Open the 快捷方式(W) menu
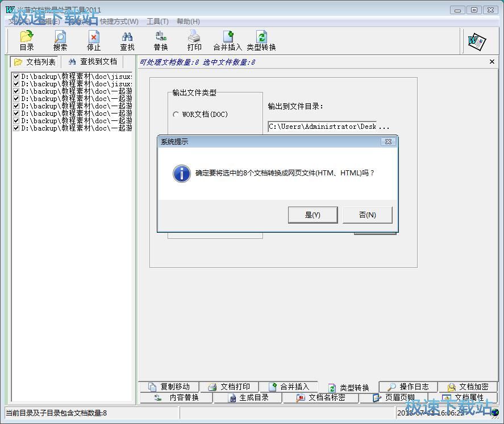Screen dimensions: 504x424 pyautogui.click(x=119, y=22)
